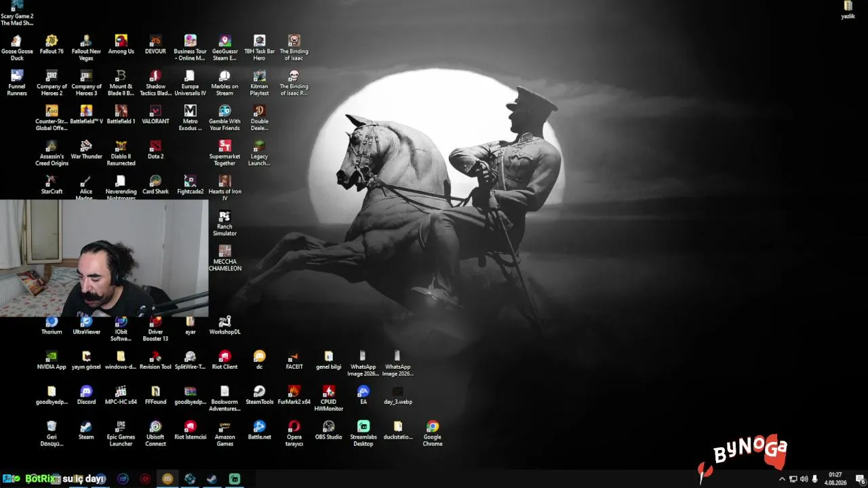Open the Geri Dönüşüm recycle bin

(52, 434)
